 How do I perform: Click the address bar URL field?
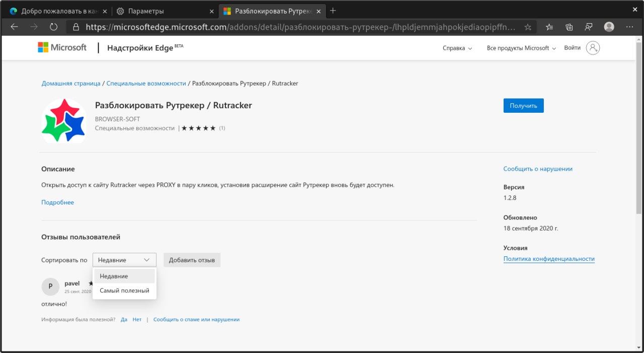301,27
